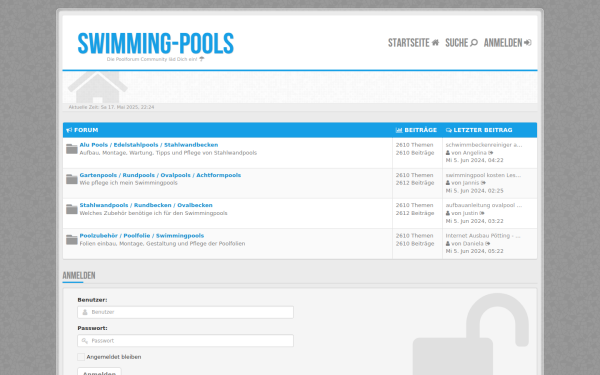Viewport: 600px width, 375px height.
Task: Click '2612 Beiträge' in the Gartenpools row
Action: [x=415, y=183]
